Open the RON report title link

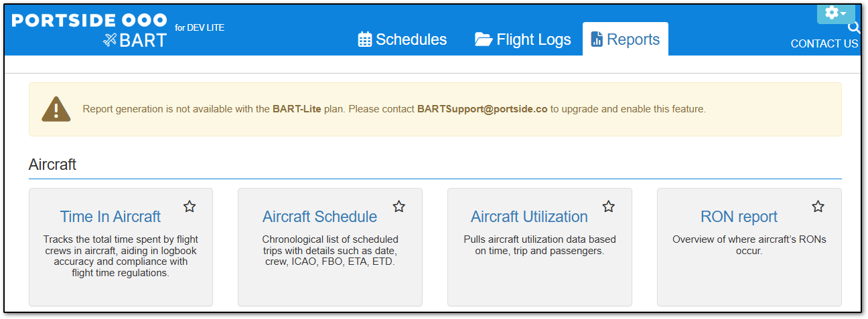click(x=739, y=217)
